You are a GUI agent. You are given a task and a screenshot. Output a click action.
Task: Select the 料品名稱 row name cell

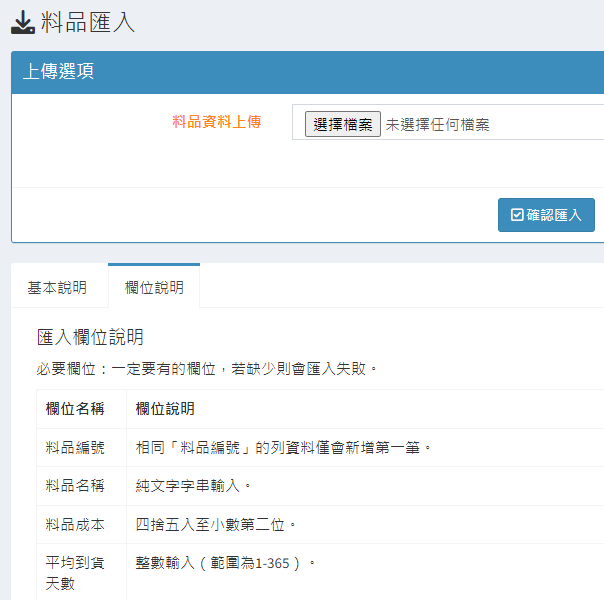tap(75, 486)
